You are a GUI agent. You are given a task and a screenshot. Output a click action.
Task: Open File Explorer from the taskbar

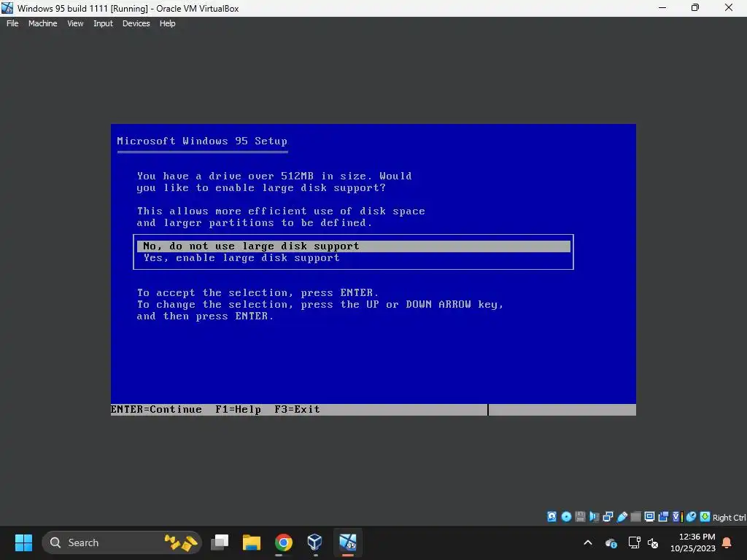[252, 542]
